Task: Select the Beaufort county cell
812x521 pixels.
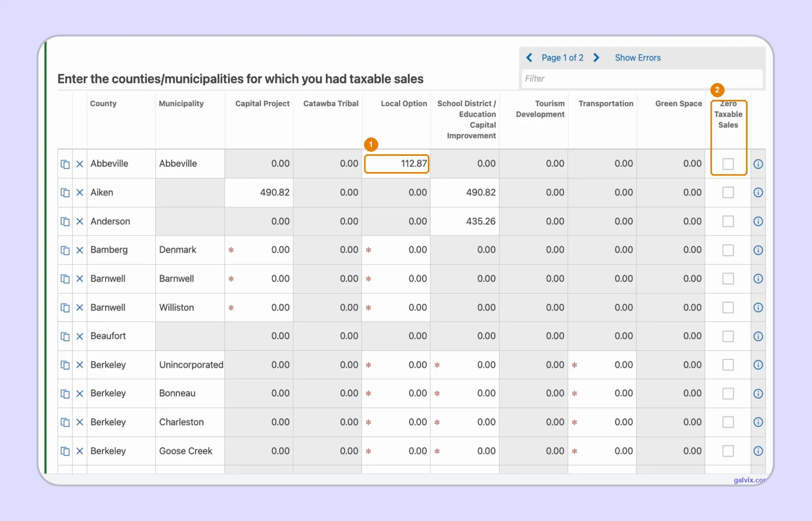Action: [121, 336]
